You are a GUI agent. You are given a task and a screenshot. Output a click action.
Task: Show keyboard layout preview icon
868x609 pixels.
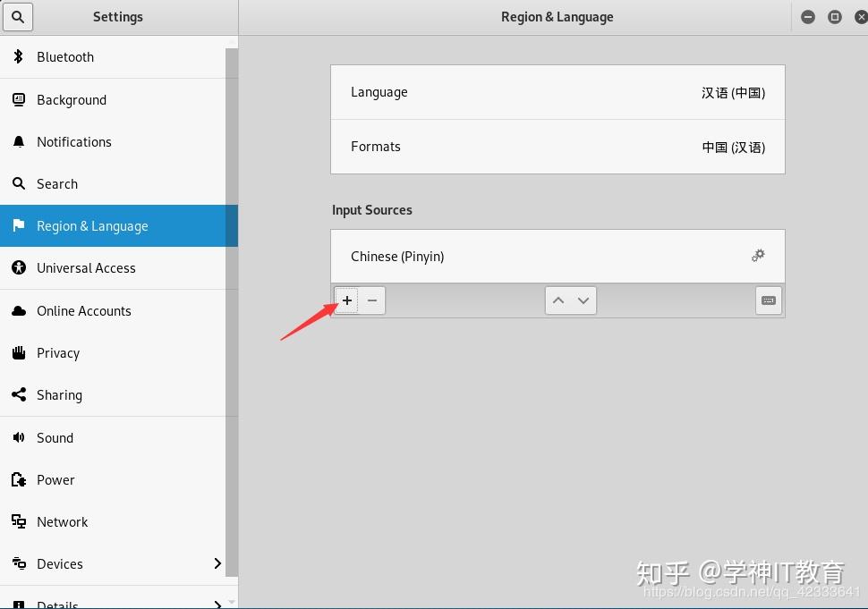pos(768,300)
